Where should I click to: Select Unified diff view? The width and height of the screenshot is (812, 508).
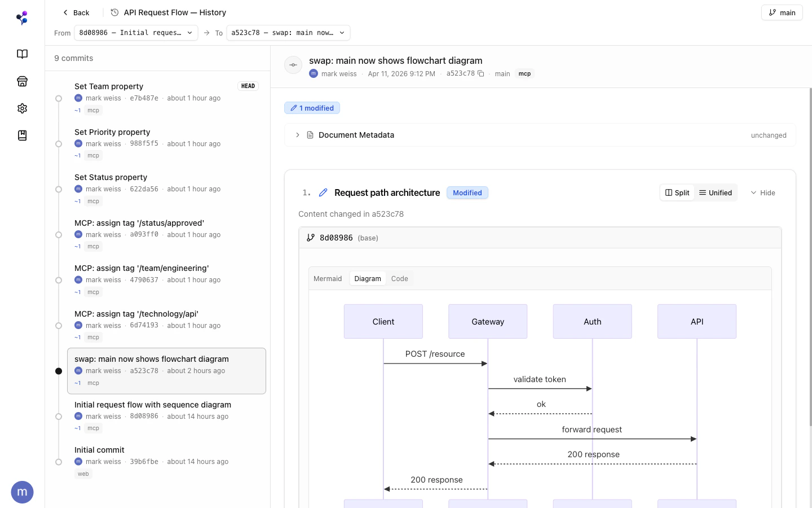pos(716,192)
